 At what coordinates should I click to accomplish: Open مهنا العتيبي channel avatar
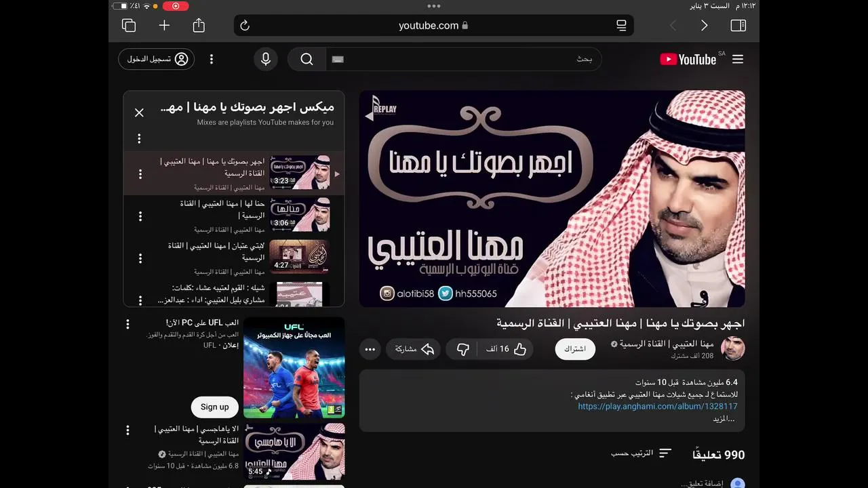[732, 348]
